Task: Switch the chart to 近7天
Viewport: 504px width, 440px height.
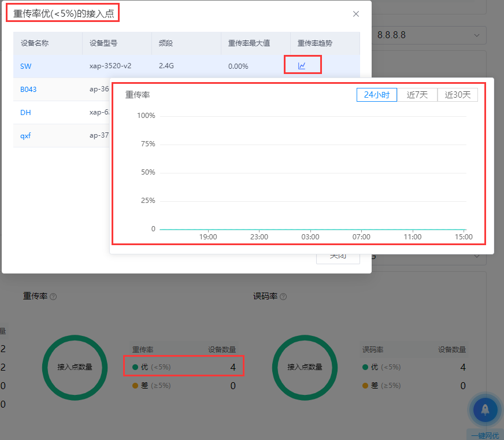Action: [417, 95]
